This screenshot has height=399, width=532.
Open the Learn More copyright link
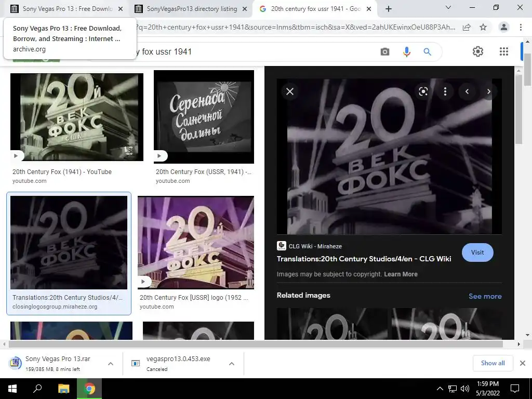(x=401, y=274)
